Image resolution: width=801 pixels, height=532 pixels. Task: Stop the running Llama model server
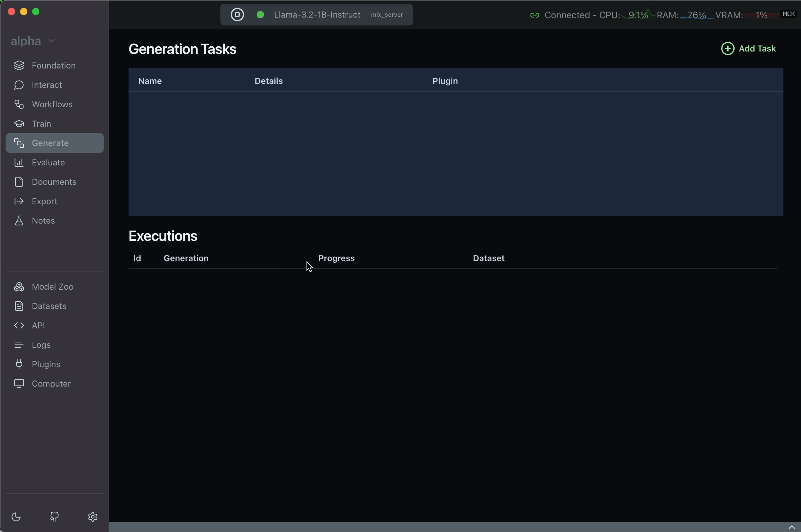[237, 15]
